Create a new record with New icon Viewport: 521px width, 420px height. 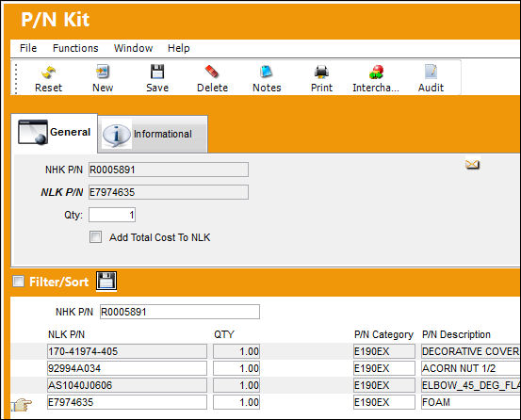coord(103,72)
